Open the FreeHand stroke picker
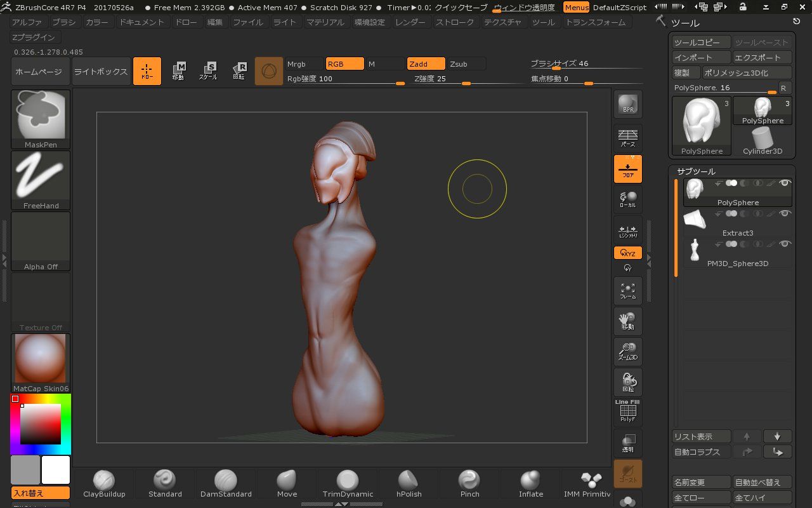The image size is (812, 508). point(41,180)
